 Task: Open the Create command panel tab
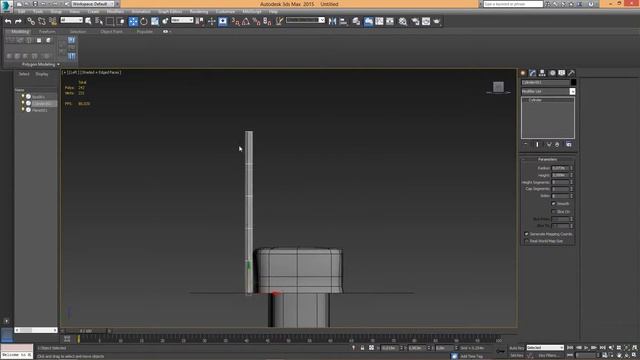click(523, 73)
